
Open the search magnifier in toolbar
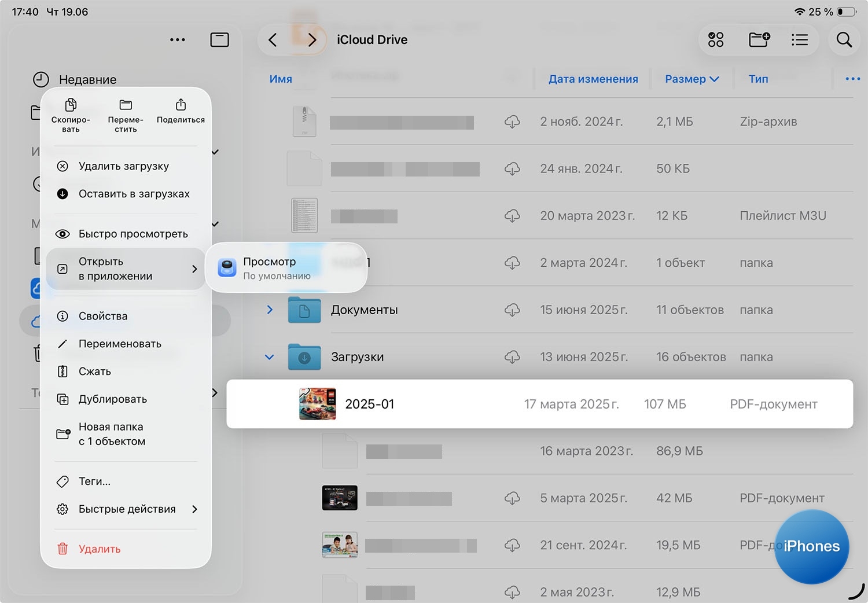[844, 40]
